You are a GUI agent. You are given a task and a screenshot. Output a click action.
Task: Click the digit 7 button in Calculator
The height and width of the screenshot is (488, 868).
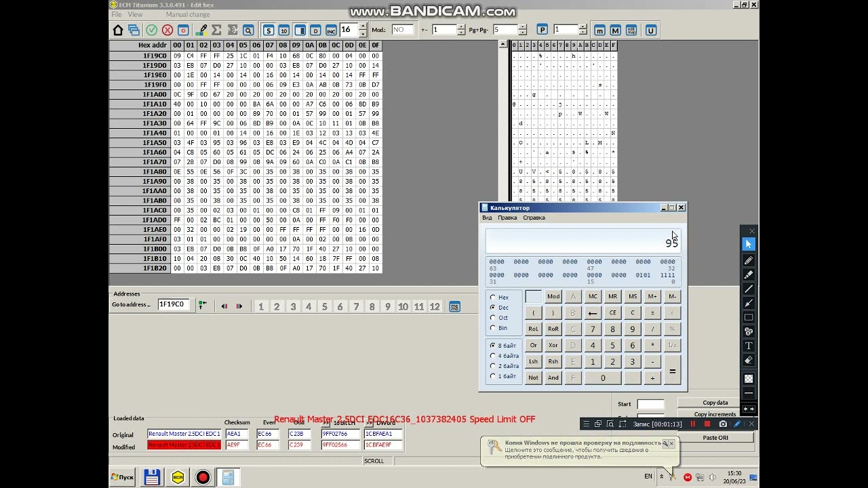[x=593, y=329]
